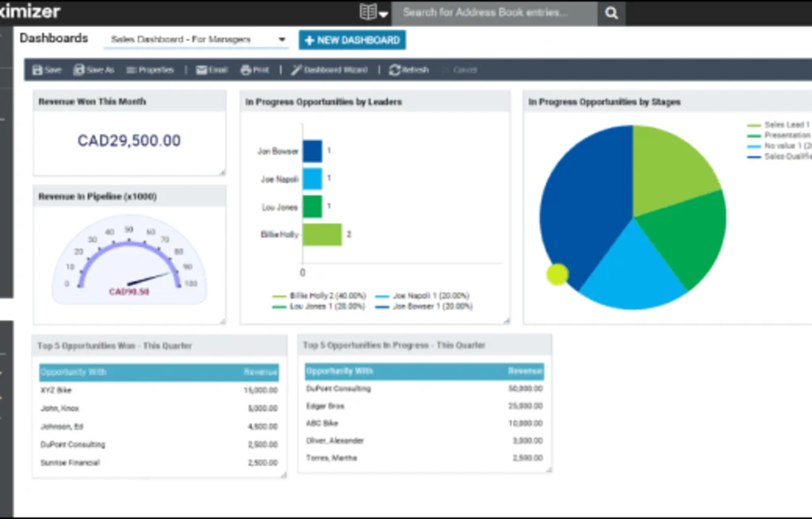Open the address book icon dropdown
This screenshot has height=519, width=812.
(373, 13)
